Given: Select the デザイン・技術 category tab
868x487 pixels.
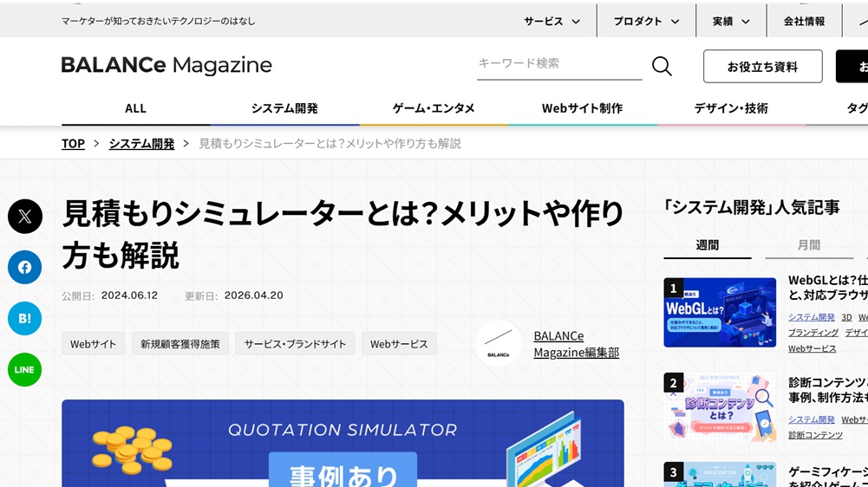Looking at the screenshot, I should (x=731, y=108).
